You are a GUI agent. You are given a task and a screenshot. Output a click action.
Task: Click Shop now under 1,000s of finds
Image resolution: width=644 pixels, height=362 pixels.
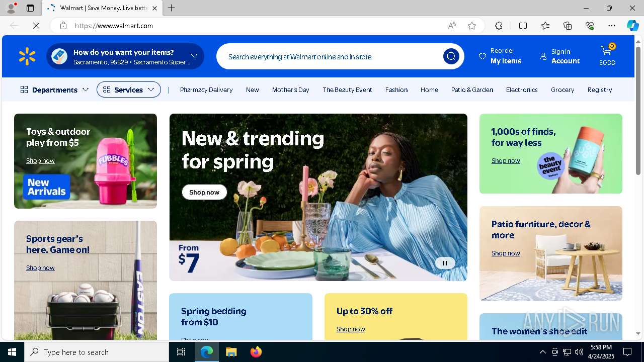coord(506,160)
